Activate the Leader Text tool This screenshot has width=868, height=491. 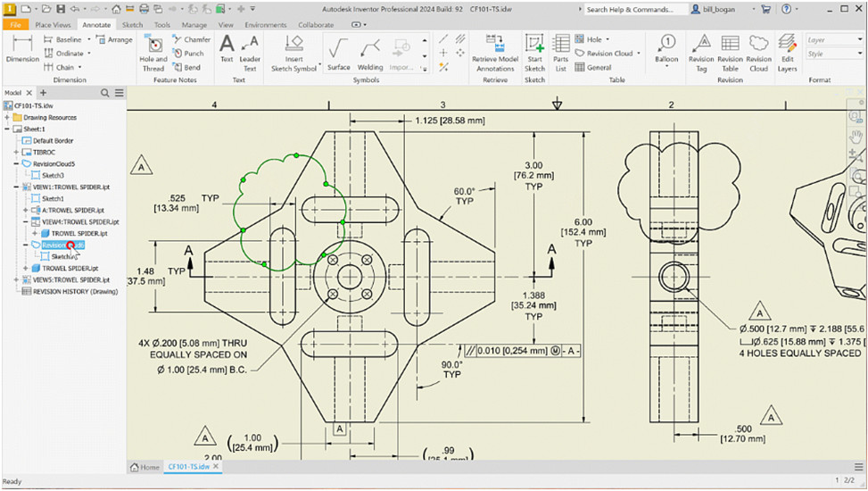[250, 54]
